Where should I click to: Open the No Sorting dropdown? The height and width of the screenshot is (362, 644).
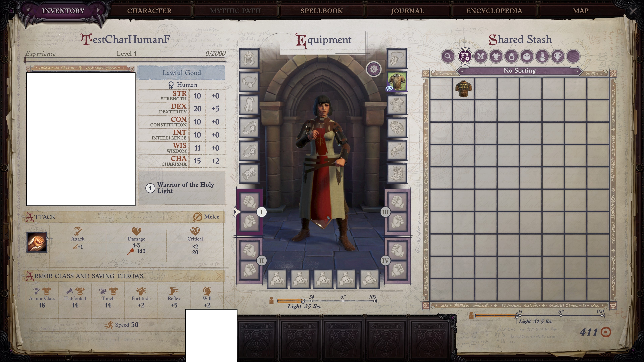coord(520,71)
